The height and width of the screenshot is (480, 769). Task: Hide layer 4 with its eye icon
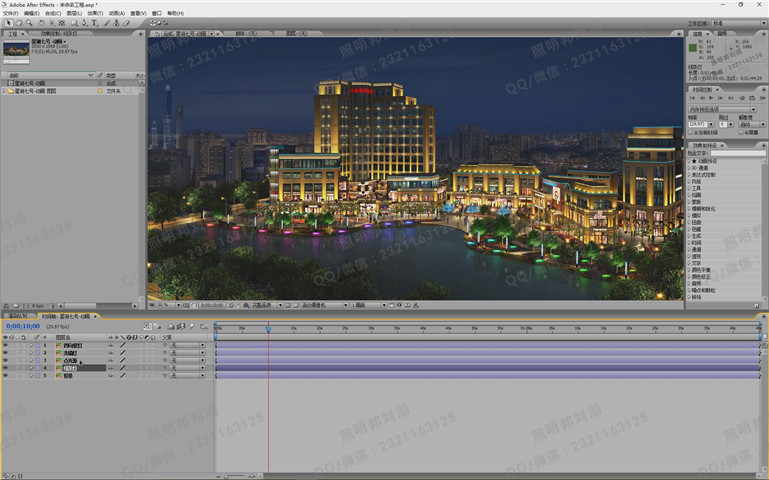[5, 368]
